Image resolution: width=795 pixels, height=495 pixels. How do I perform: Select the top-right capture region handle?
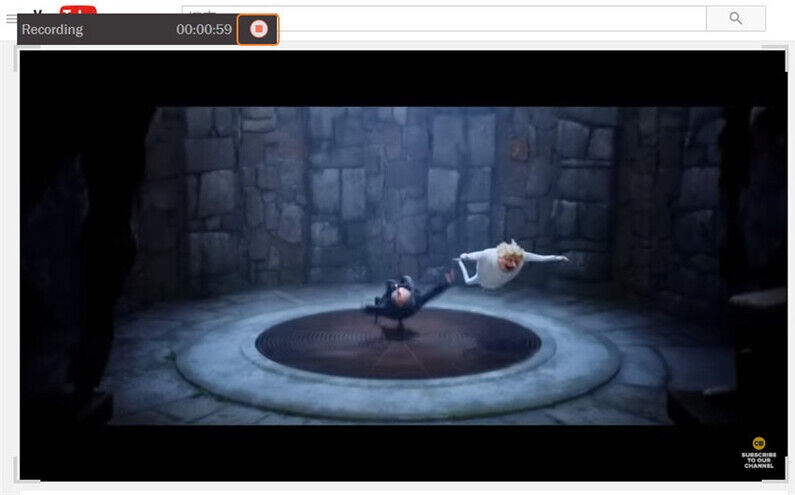pyautogui.click(x=784, y=48)
